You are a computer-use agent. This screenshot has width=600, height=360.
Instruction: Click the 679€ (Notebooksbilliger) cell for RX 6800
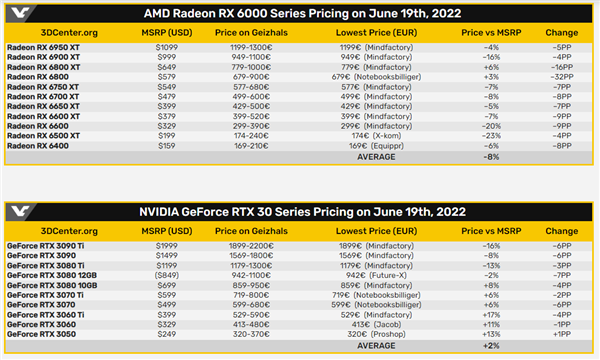coord(376,77)
